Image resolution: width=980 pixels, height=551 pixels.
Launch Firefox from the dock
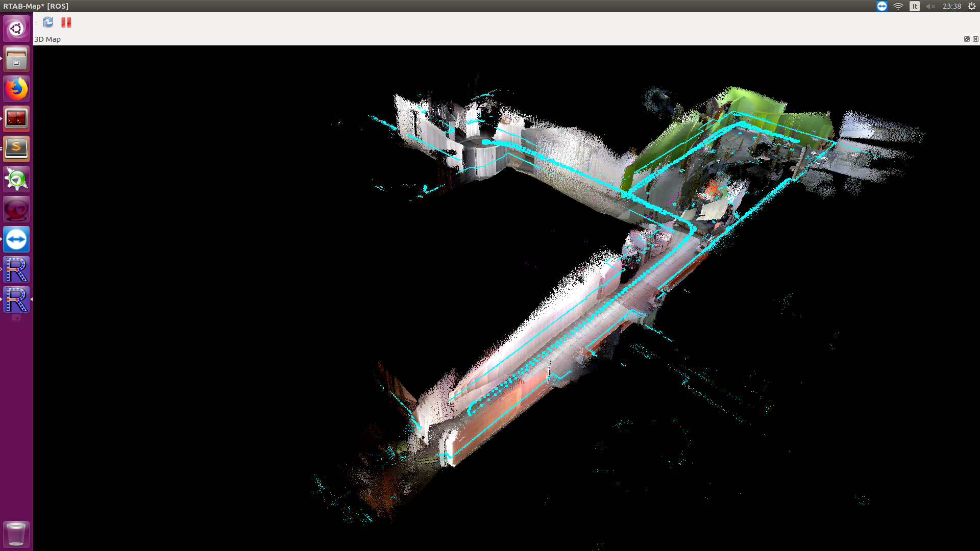(x=16, y=89)
